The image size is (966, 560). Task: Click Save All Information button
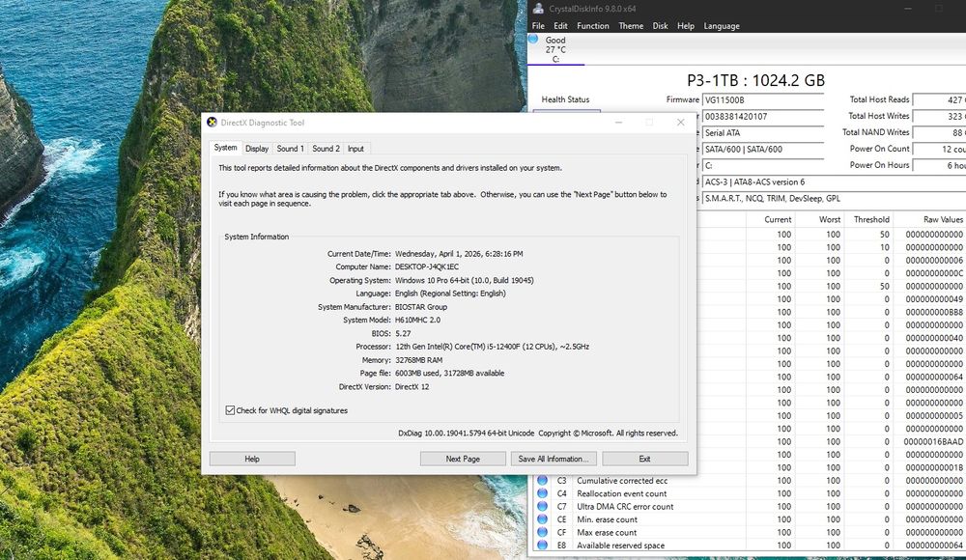554,459
